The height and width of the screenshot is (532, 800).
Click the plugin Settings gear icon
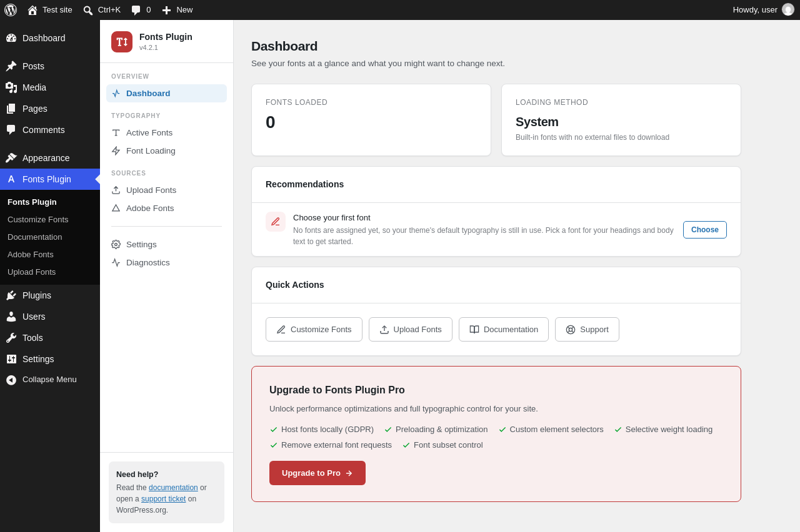tap(116, 244)
